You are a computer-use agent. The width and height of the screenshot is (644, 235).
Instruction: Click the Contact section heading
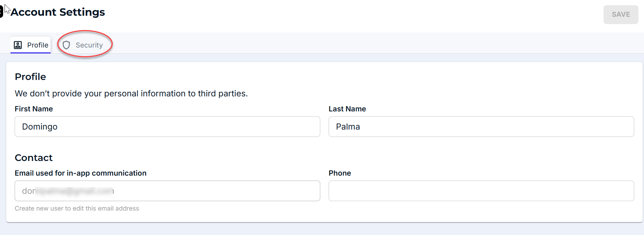pyautogui.click(x=33, y=158)
